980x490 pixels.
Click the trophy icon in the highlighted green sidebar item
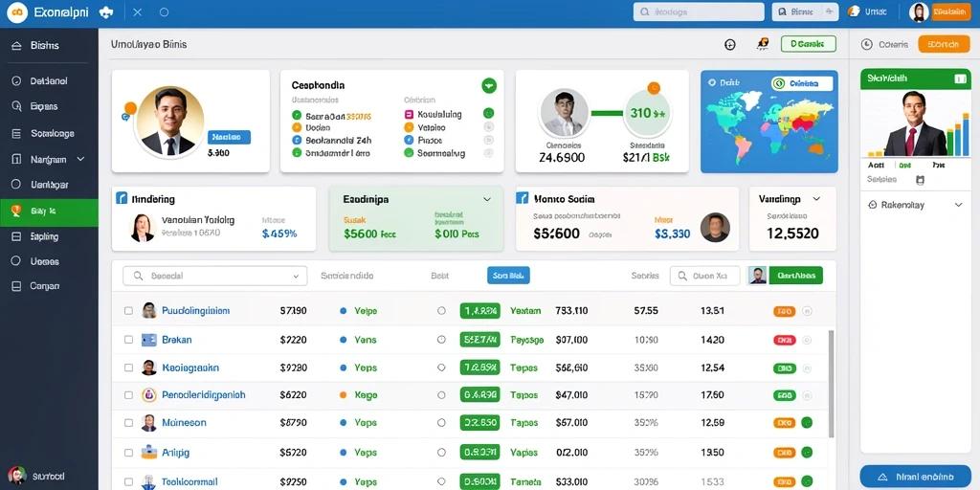[x=16, y=212]
